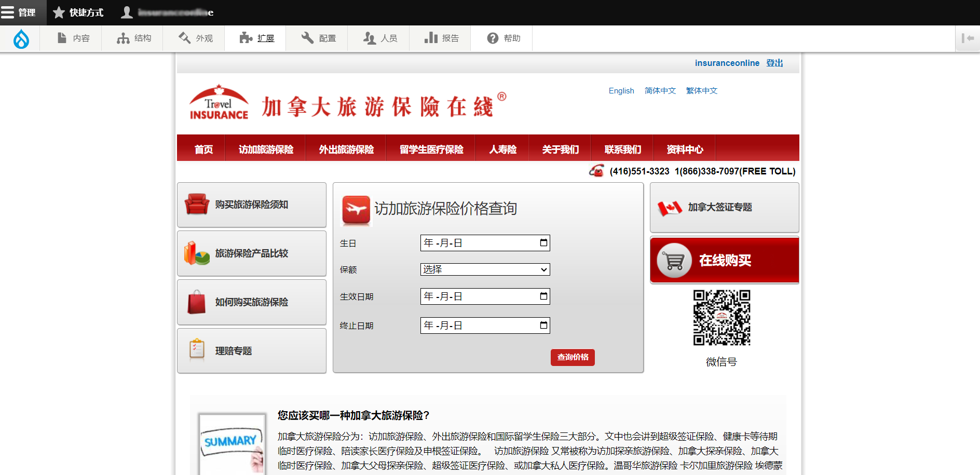Click the red telephone icon
Viewport: 980px width, 475px height.
(x=597, y=170)
